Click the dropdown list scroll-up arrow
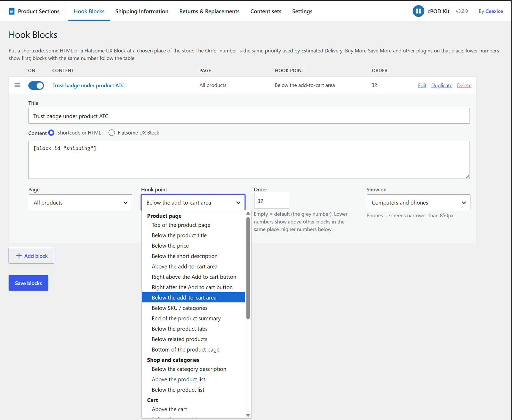Viewport: 512px width, 420px height. pyautogui.click(x=248, y=214)
